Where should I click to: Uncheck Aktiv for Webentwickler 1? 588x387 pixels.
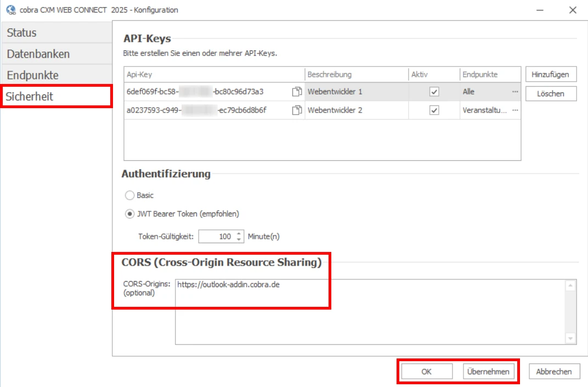pos(434,92)
